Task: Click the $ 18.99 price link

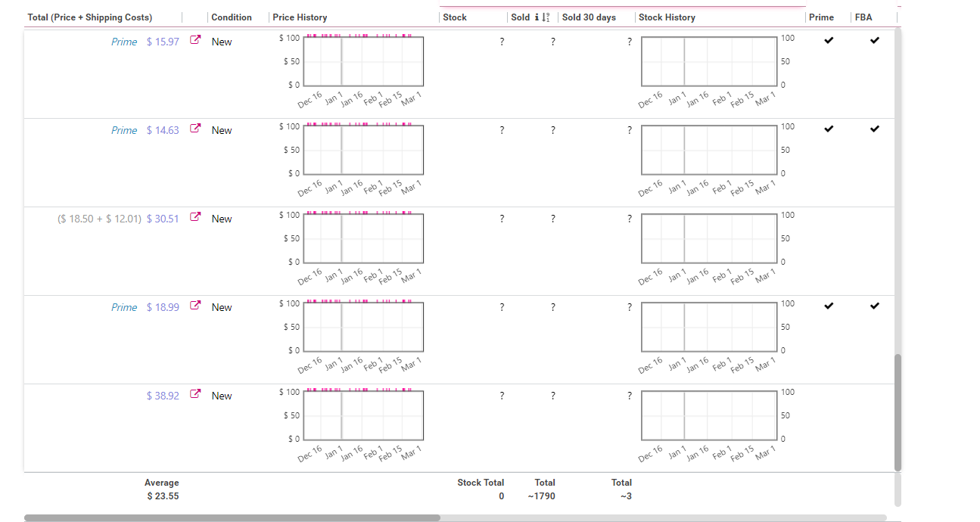Action: coord(163,307)
